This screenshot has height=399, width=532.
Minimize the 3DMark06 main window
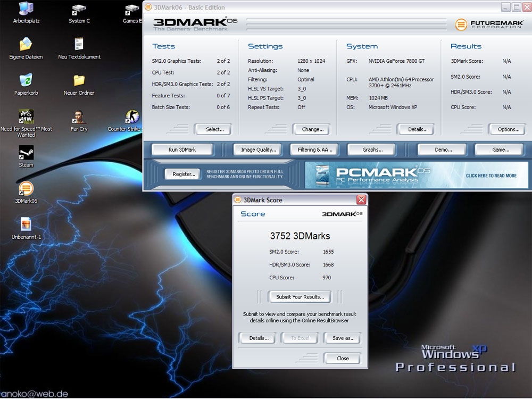[x=505, y=7]
